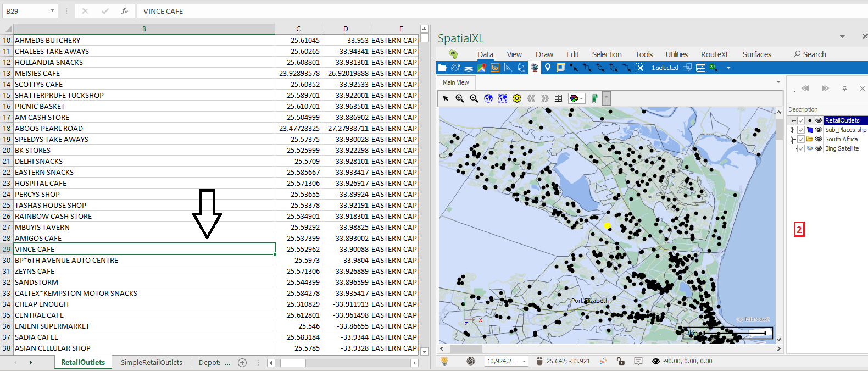Click the zoom in magnifier tool
This screenshot has height=371, width=868.
(460, 98)
